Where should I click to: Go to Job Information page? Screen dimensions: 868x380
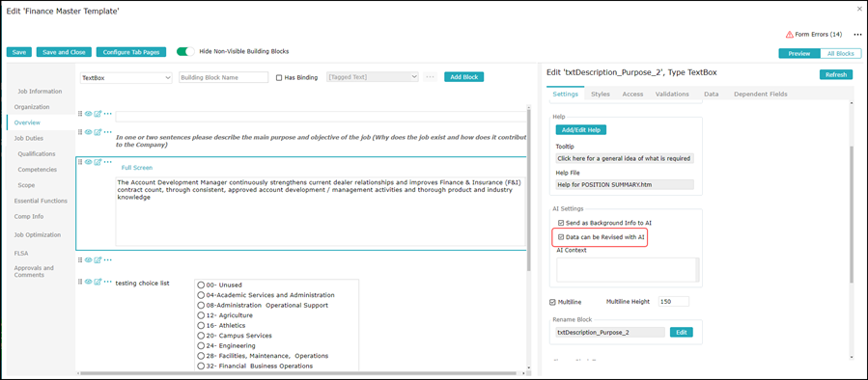[40, 92]
